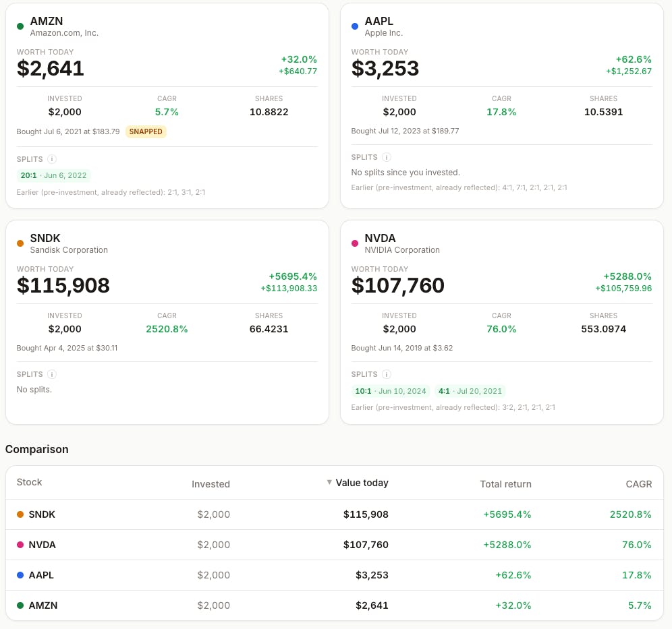Select the 20:1 Jun 6, 2022 split chip
The width and height of the screenshot is (672, 629).
(53, 175)
